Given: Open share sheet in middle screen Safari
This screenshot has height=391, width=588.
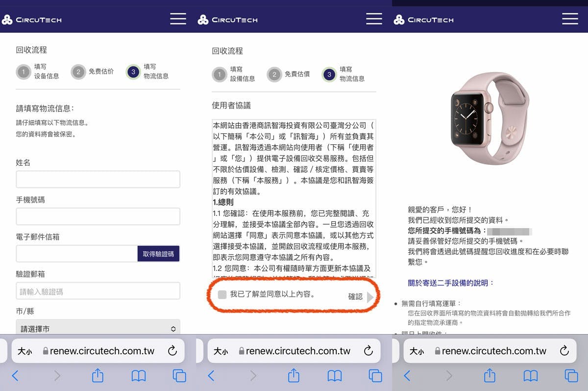Looking at the screenshot, I should (x=294, y=375).
